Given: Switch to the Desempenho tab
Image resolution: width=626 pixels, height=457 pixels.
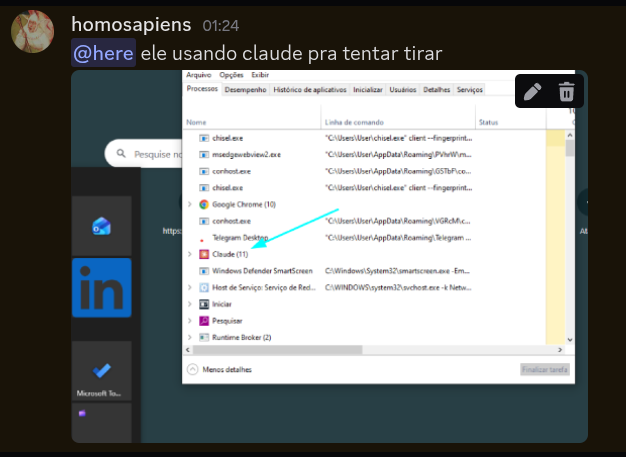Looking at the screenshot, I should [245, 89].
